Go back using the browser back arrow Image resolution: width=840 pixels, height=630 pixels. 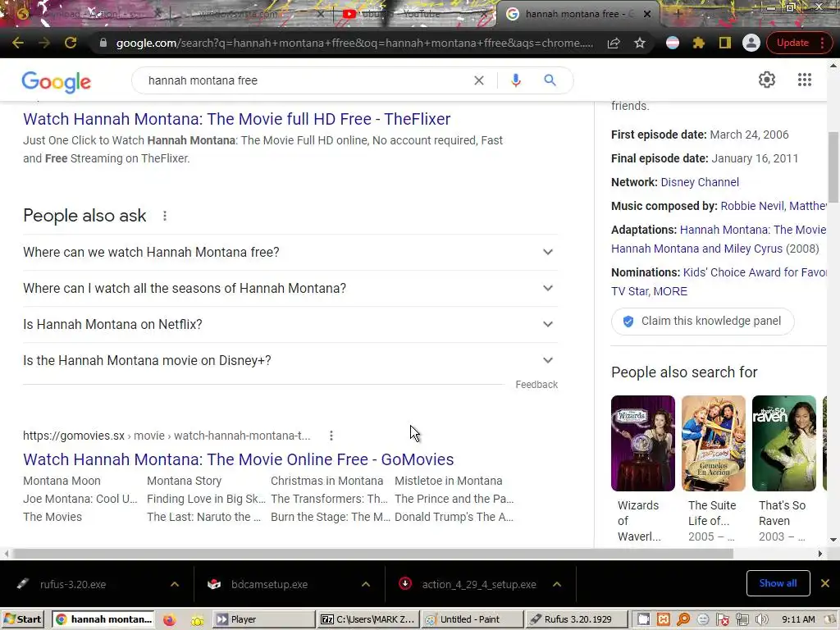[x=18, y=43]
